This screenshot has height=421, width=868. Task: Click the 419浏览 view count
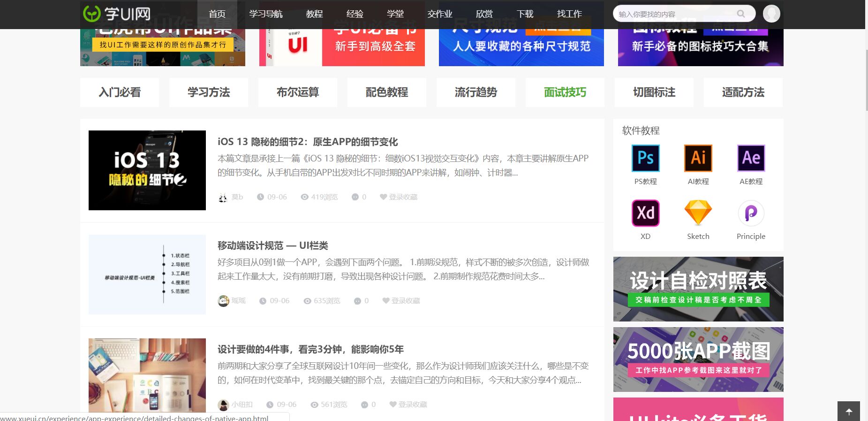coord(319,197)
